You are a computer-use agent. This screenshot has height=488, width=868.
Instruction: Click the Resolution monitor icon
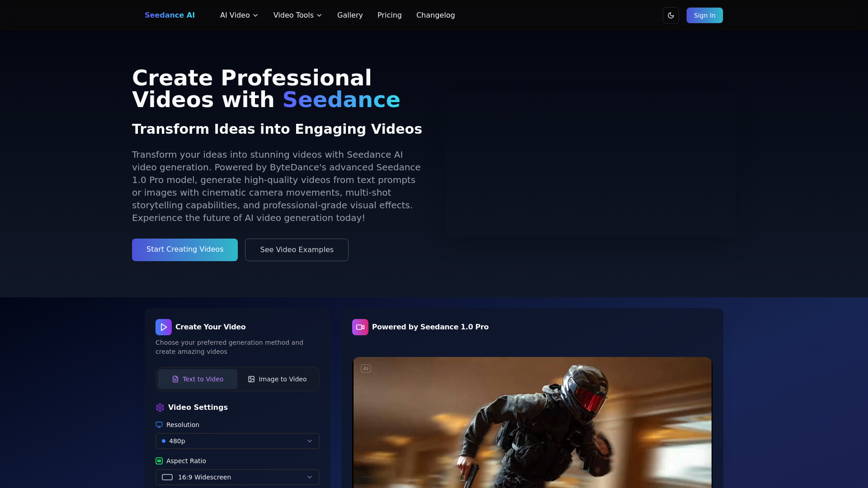pyautogui.click(x=159, y=425)
